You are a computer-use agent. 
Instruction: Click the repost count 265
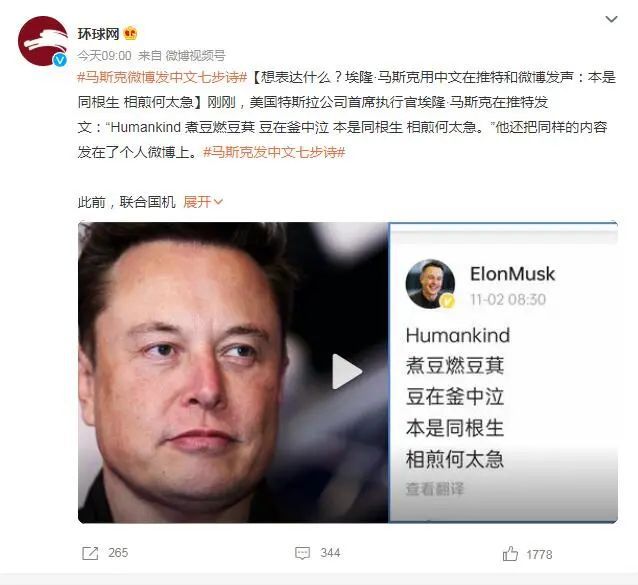pyautogui.click(x=118, y=553)
